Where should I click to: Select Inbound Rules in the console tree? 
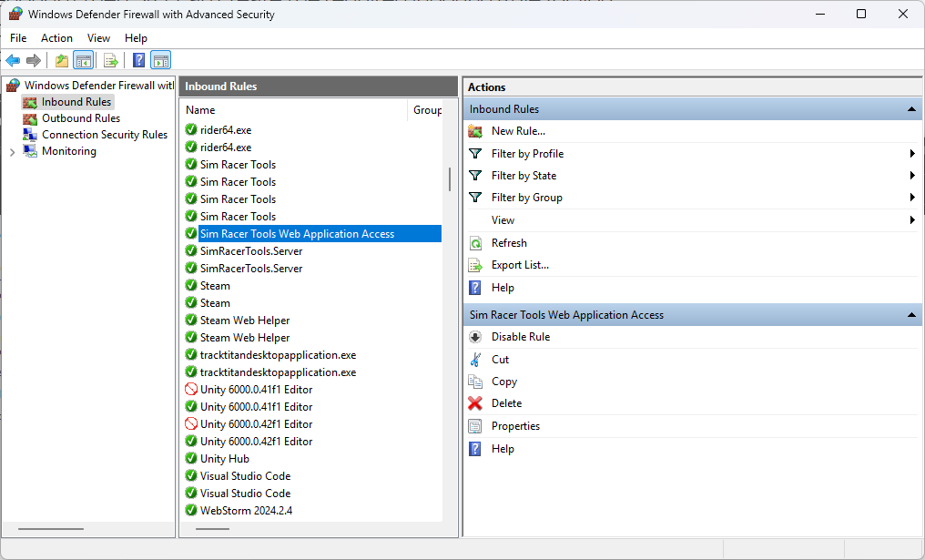coord(76,102)
